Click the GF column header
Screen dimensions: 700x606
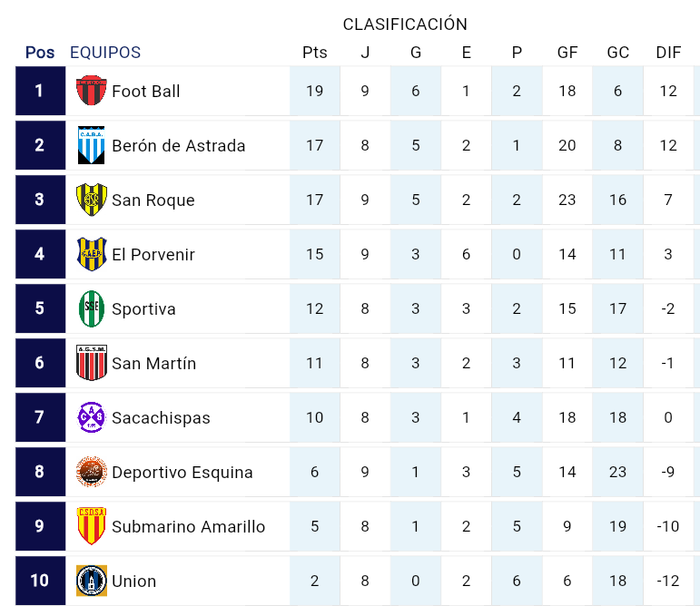(567, 53)
